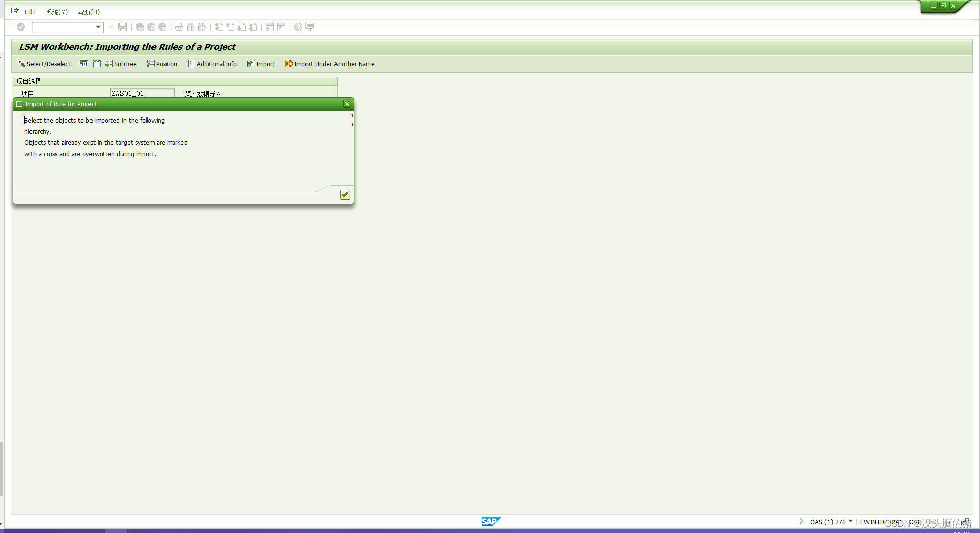Viewport: 980px width, 533px height.
Task: Click the dialog title bar icon
Action: pos(20,104)
